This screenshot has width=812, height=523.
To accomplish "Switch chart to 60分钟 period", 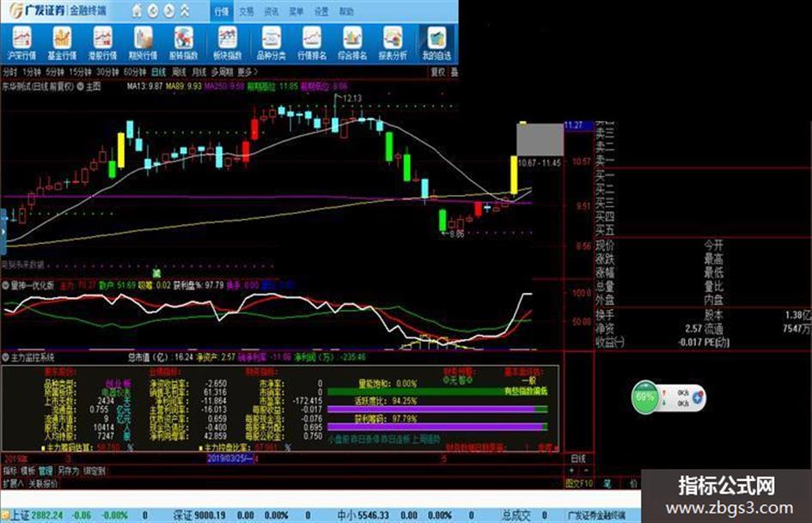I will [135, 72].
